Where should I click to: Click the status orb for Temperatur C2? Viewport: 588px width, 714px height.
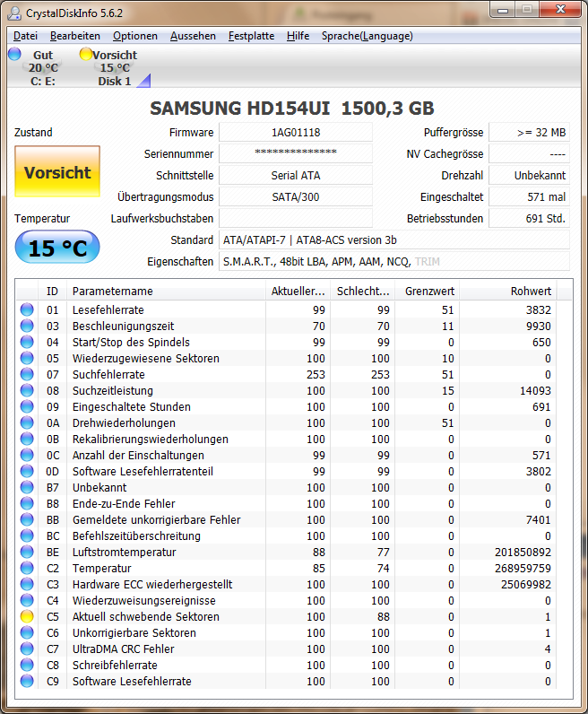tap(27, 569)
